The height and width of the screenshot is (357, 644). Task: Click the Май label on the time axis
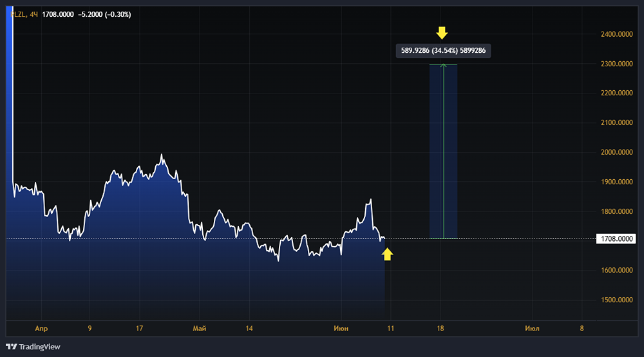point(200,329)
